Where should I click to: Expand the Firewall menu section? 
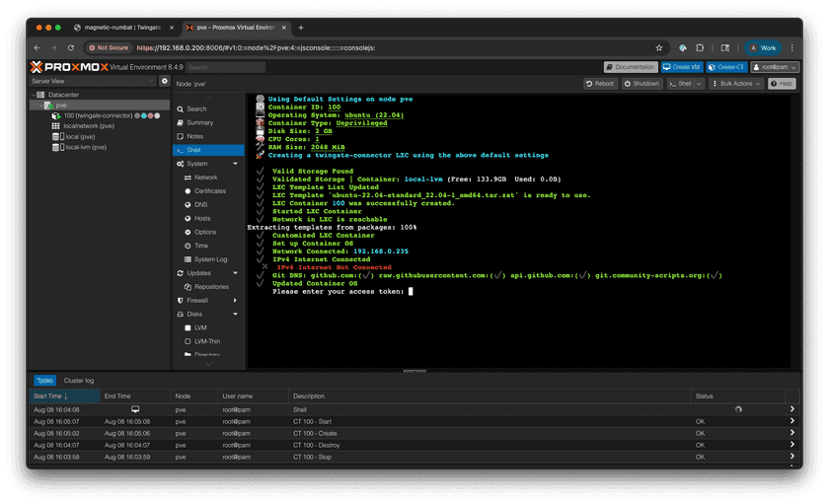pos(235,300)
